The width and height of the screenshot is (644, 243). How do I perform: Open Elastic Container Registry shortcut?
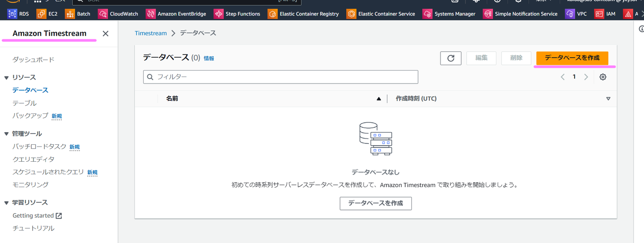click(303, 14)
